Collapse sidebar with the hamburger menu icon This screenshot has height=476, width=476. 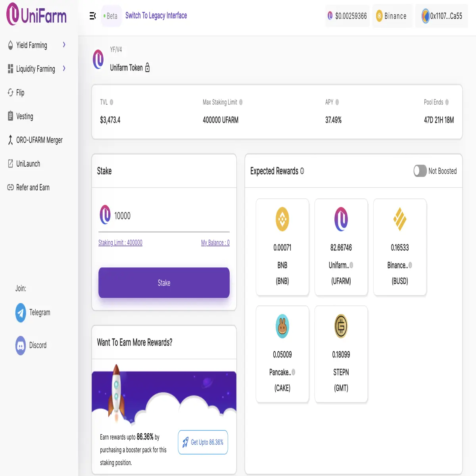[93, 16]
